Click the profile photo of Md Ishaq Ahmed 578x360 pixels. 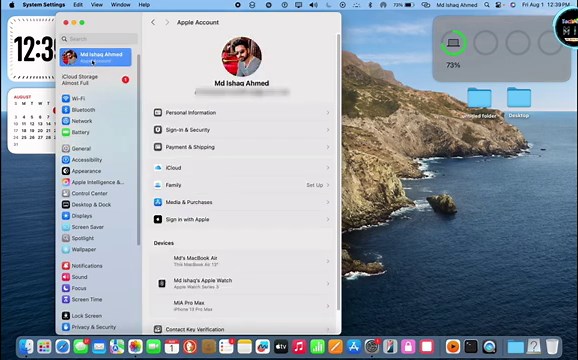pos(241,56)
